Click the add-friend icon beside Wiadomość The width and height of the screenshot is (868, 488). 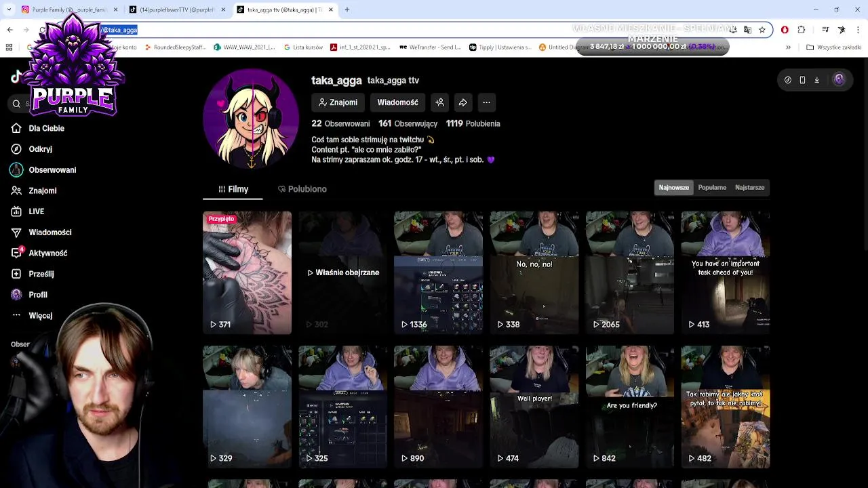[x=439, y=102]
